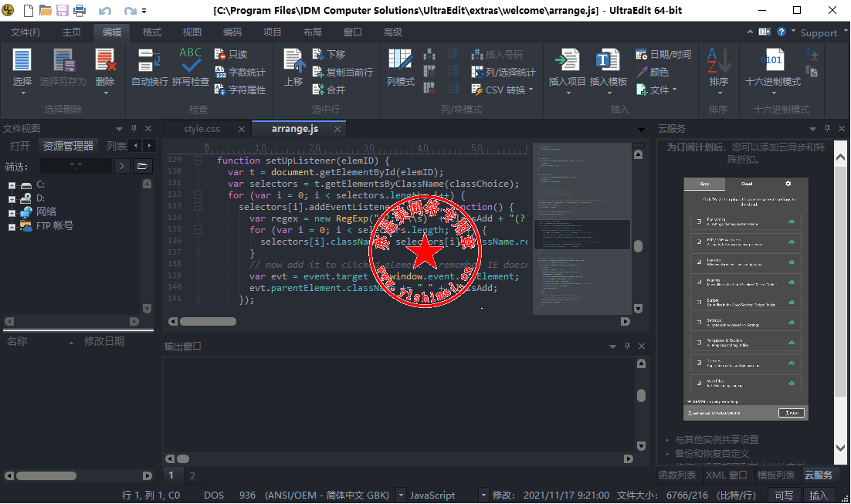The width and height of the screenshot is (851, 504).
Task: Switch to the style.css file tab
Action: click(202, 129)
